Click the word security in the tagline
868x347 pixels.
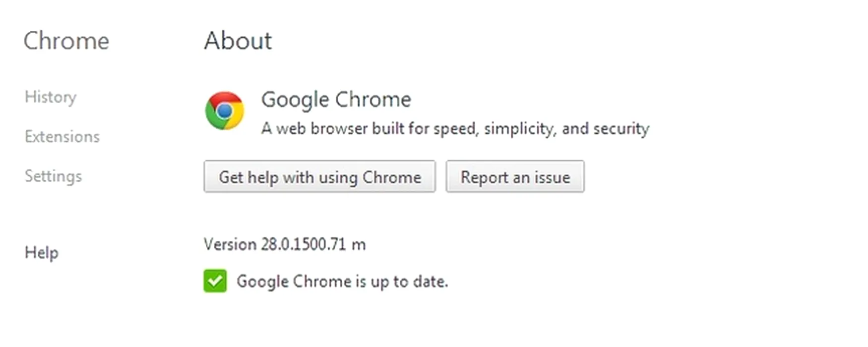[x=621, y=129]
